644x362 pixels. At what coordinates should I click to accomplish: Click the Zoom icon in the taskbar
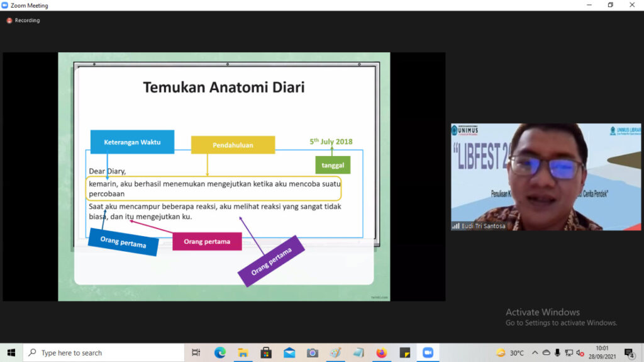428,353
